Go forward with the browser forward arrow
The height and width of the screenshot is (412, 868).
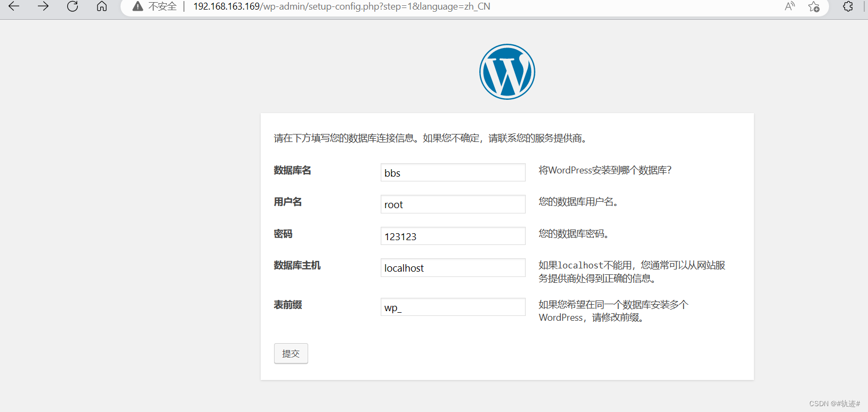(43, 6)
